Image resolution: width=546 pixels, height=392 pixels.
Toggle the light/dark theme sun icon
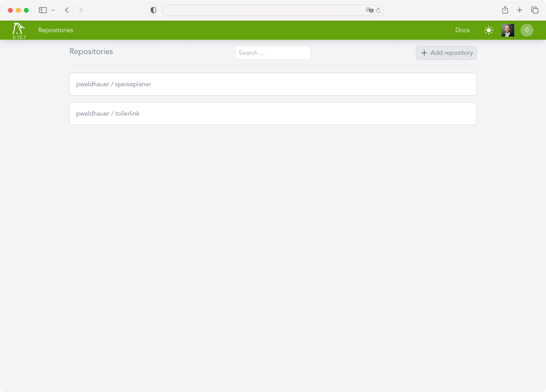(489, 30)
